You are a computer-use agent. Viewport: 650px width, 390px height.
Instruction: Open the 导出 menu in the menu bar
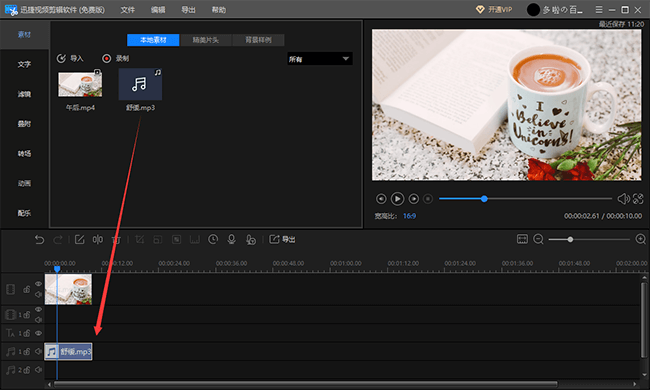[x=188, y=10]
